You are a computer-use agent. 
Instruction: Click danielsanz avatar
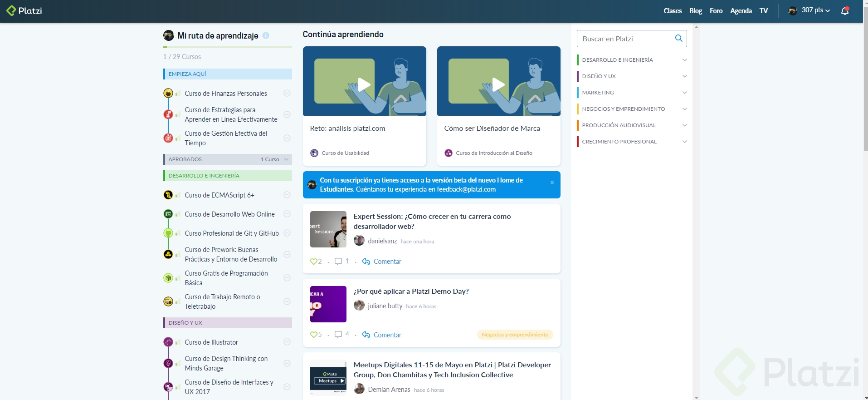pos(359,241)
